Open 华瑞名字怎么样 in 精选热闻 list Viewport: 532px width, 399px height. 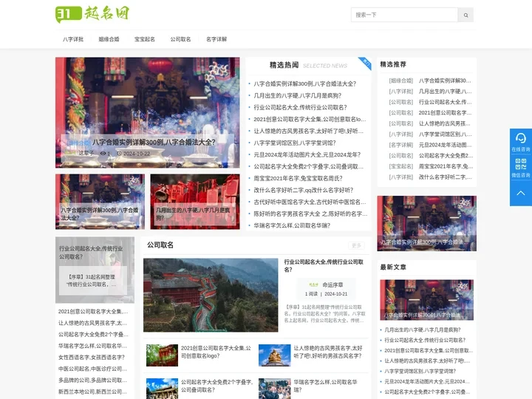pyautogui.click(x=292, y=225)
